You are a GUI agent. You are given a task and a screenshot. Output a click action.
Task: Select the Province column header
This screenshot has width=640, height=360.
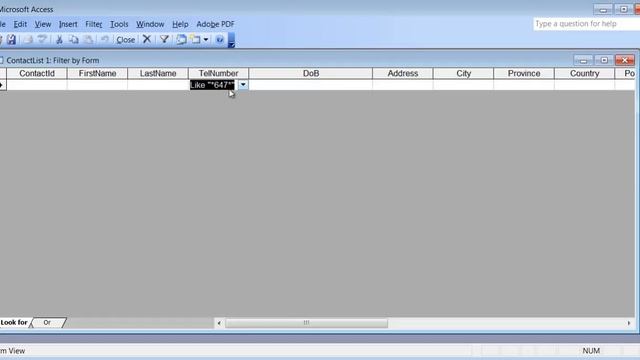click(x=524, y=73)
